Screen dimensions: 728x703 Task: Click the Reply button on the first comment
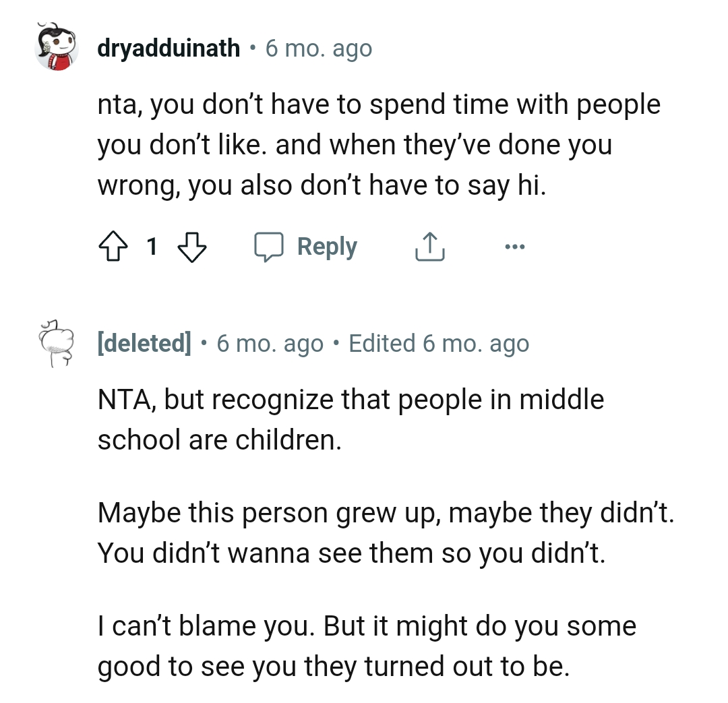328,246
